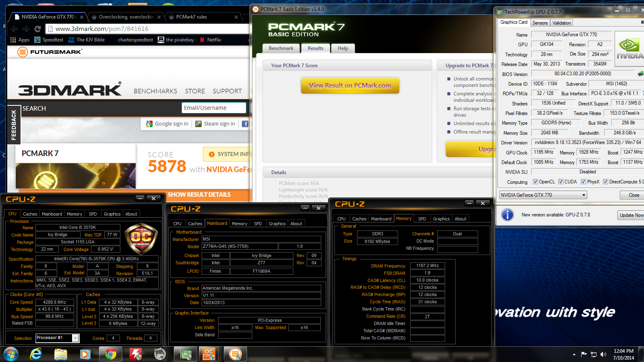The height and width of the screenshot is (362, 644).
Task: Click the Email/Username input field
Action: click(x=214, y=108)
